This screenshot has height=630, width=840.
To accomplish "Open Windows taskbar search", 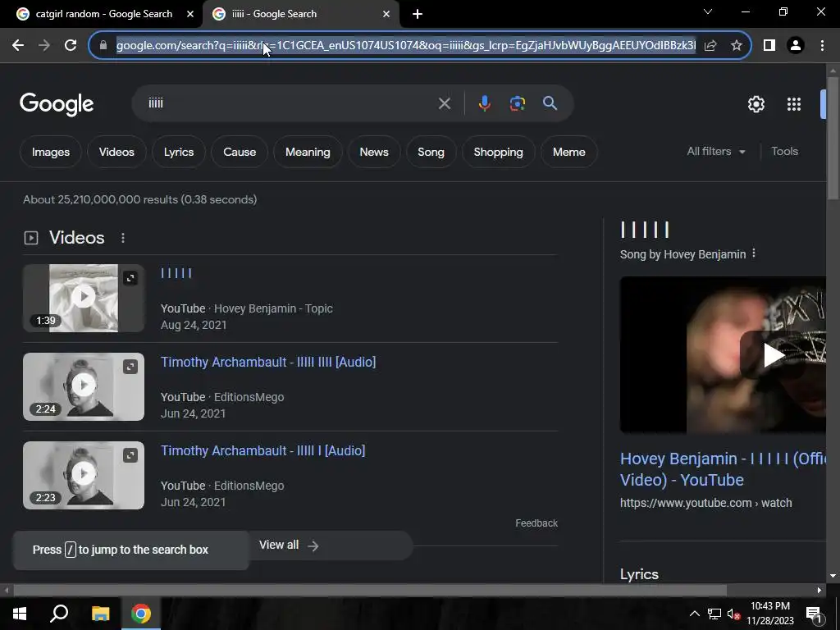I will pyautogui.click(x=59, y=614).
